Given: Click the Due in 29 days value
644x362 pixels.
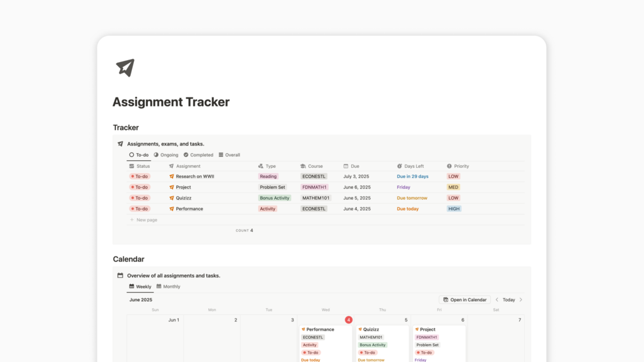Looking at the screenshot, I should tap(413, 176).
